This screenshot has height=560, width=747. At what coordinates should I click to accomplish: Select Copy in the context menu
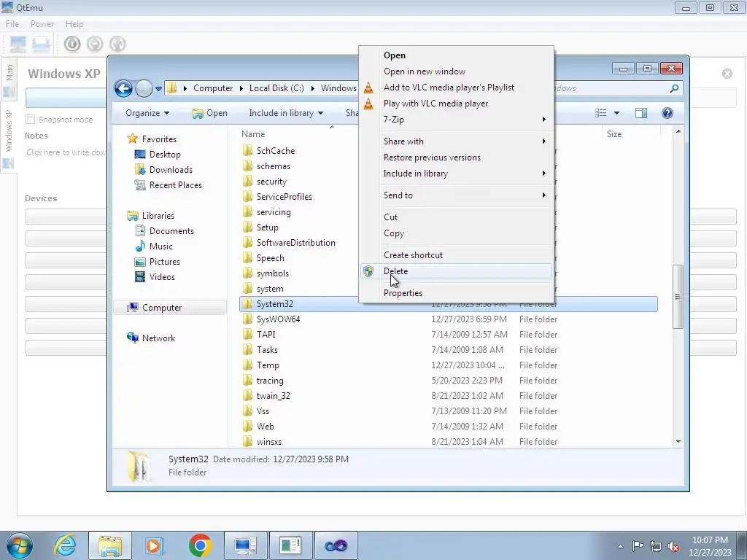tap(393, 233)
